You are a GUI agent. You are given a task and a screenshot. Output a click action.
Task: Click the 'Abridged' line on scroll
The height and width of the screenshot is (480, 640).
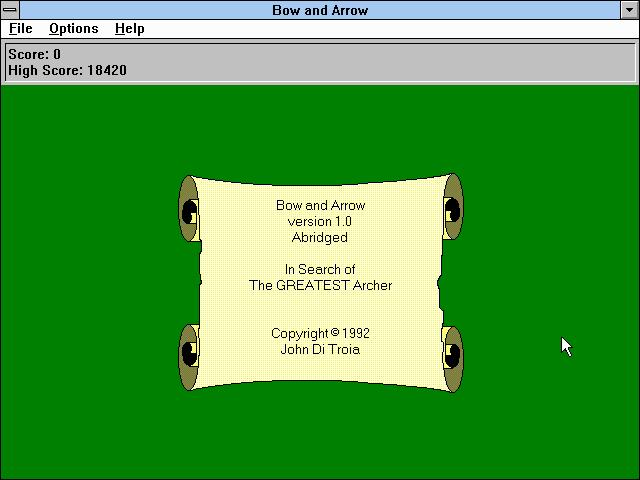(320, 237)
